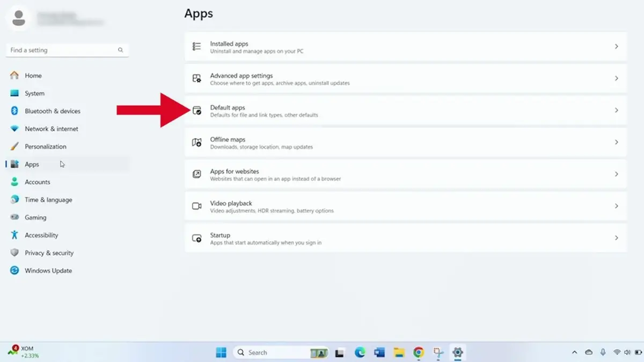
Task: Click 'Uninstall and manage apps on your PC' text
Action: [257, 51]
